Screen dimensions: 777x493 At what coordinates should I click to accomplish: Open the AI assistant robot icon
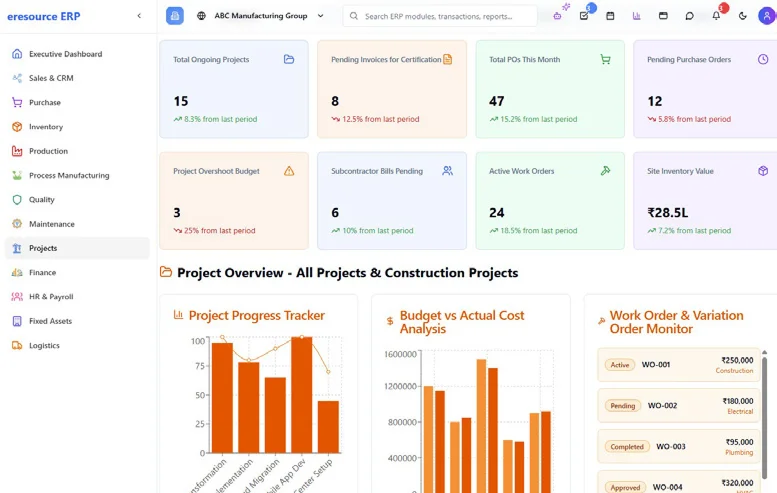click(x=558, y=16)
